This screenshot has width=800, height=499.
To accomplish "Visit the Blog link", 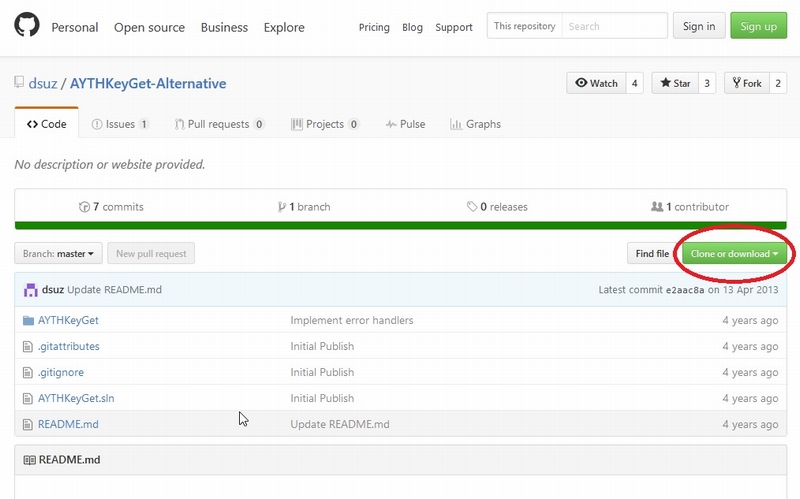I will pyautogui.click(x=412, y=27).
